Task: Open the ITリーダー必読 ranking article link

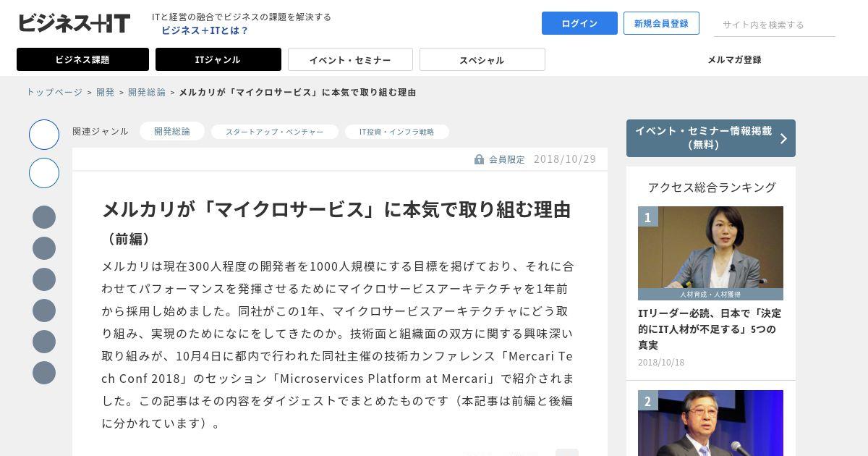Action: pyautogui.click(x=710, y=329)
